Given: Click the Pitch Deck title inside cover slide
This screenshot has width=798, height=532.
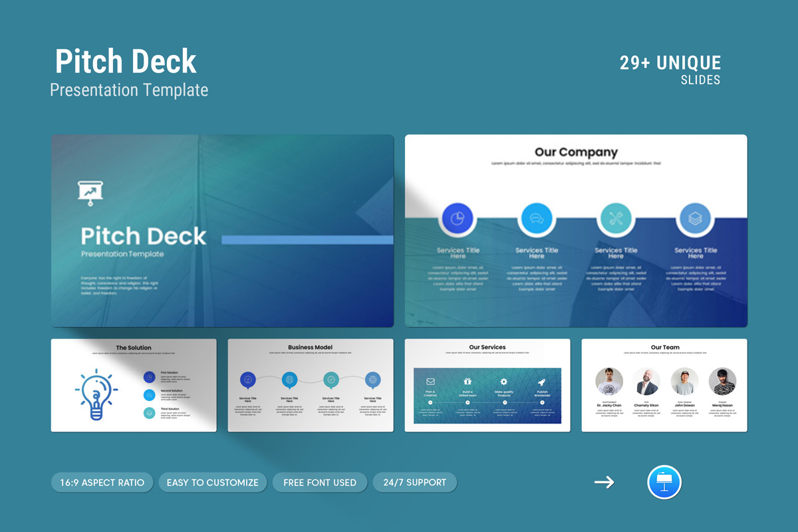Looking at the screenshot, I should pyautogui.click(x=144, y=236).
